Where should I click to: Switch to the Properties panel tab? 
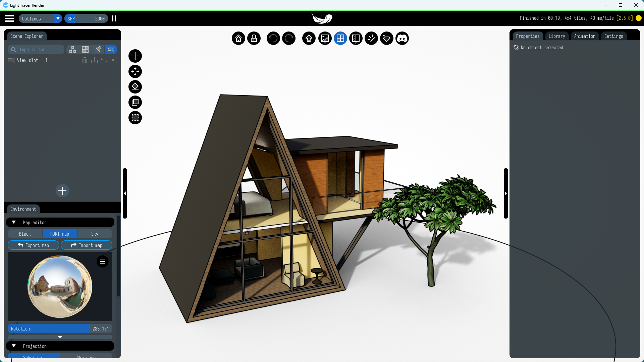(528, 36)
